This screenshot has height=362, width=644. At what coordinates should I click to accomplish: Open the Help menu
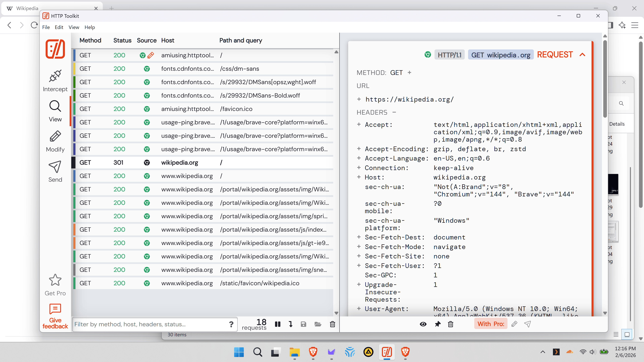[x=90, y=27]
